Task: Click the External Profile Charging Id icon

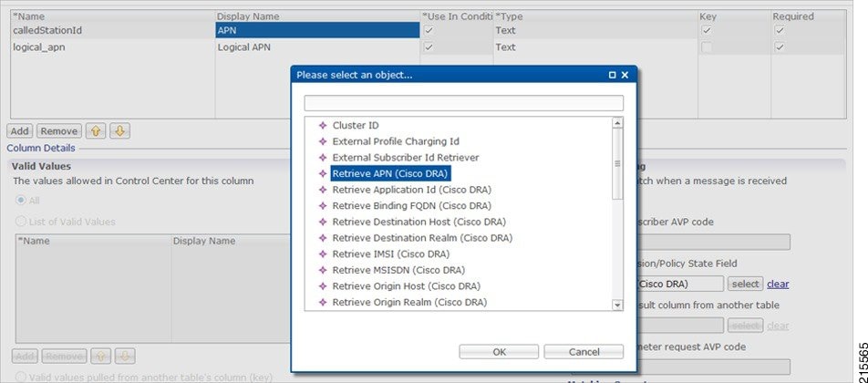Action: 324,141
